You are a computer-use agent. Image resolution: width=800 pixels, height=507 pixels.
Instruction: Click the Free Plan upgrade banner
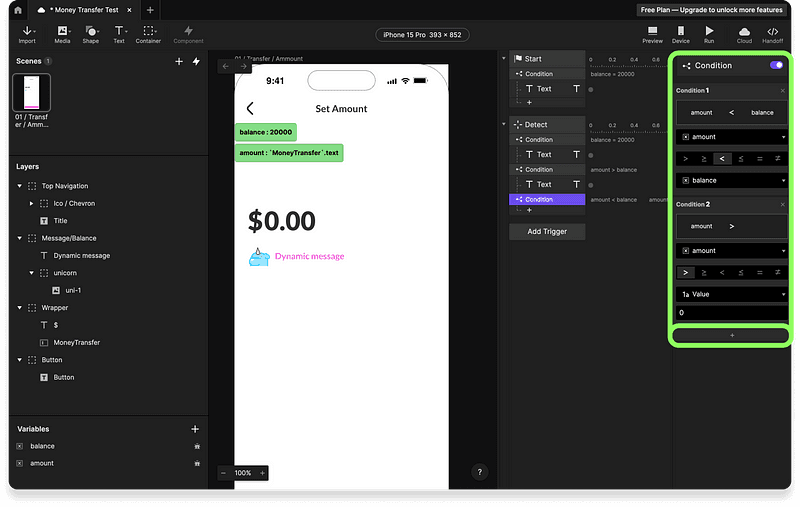click(711, 10)
